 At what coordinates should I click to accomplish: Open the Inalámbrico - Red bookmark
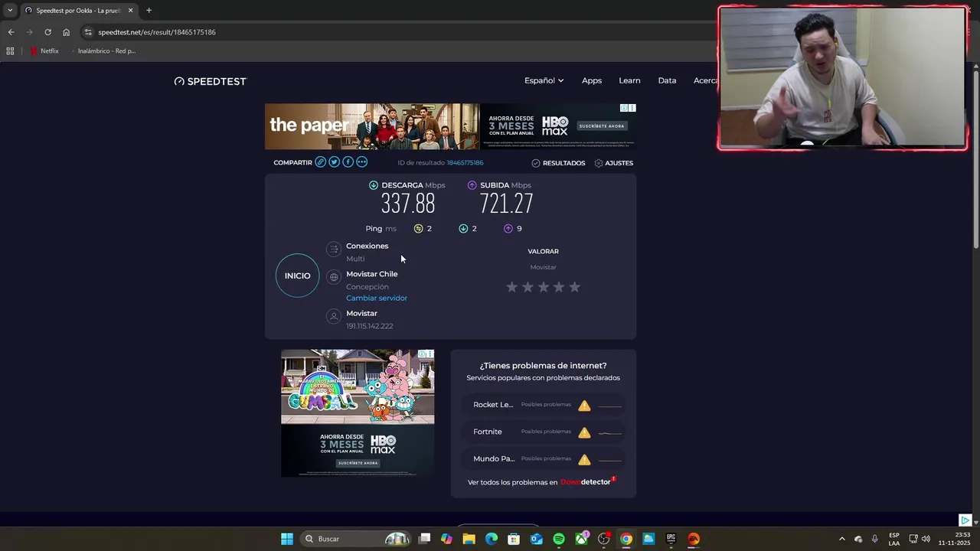click(103, 51)
